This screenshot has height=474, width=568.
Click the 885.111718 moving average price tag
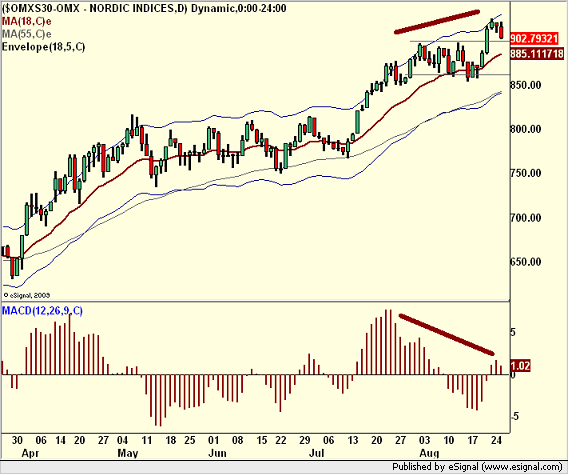(x=537, y=54)
